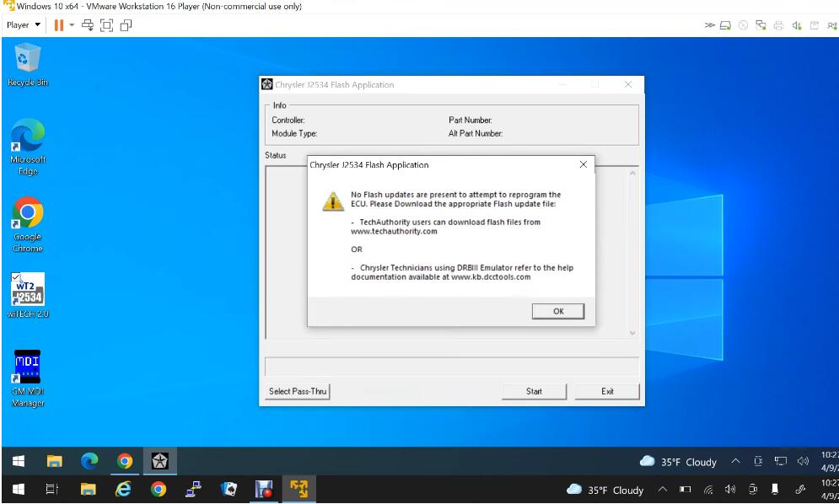
Task: Click the Start button in the Flash Application
Action: pos(534,392)
